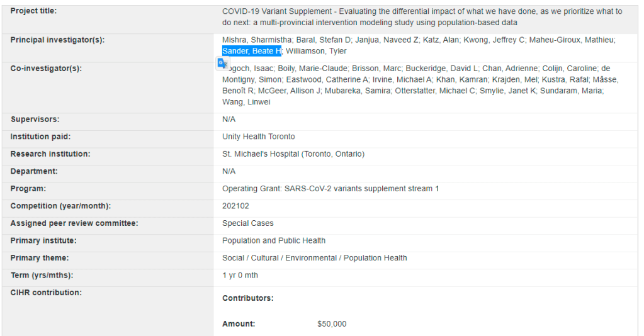Click the Contributors: heading
Viewport: 644px width, 336px height.
pyautogui.click(x=247, y=298)
